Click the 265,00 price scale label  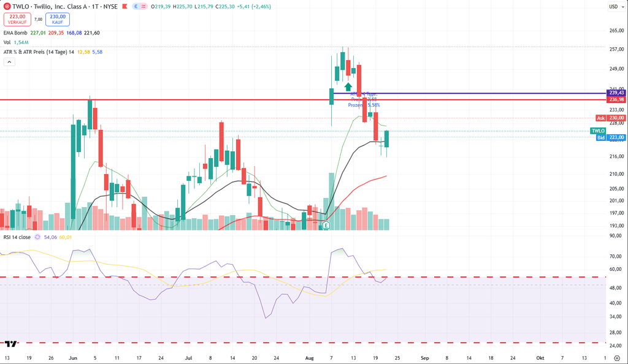click(617, 31)
